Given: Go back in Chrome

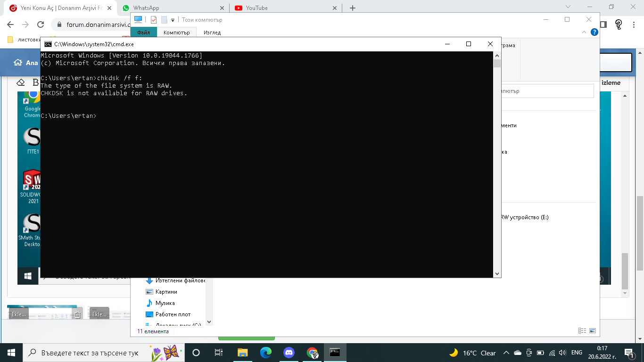Looking at the screenshot, I should (x=11, y=25).
